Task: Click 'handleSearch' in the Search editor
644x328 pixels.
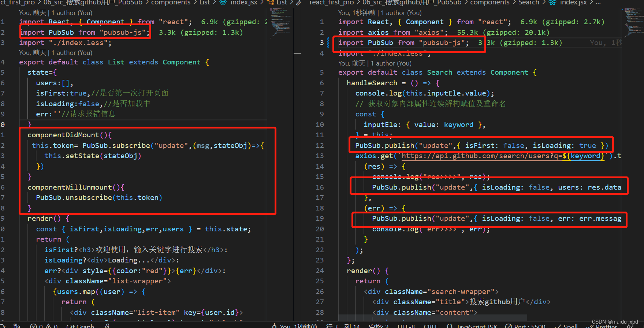Action: point(372,83)
